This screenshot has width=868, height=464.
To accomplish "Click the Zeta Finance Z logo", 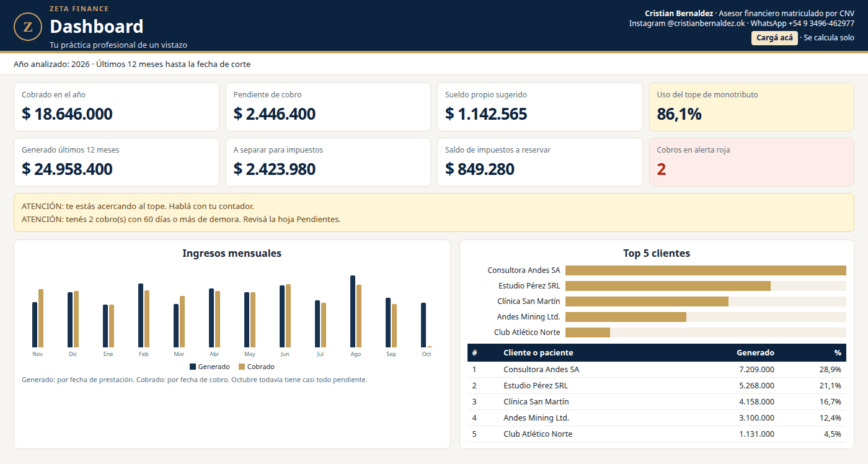I will (28, 27).
